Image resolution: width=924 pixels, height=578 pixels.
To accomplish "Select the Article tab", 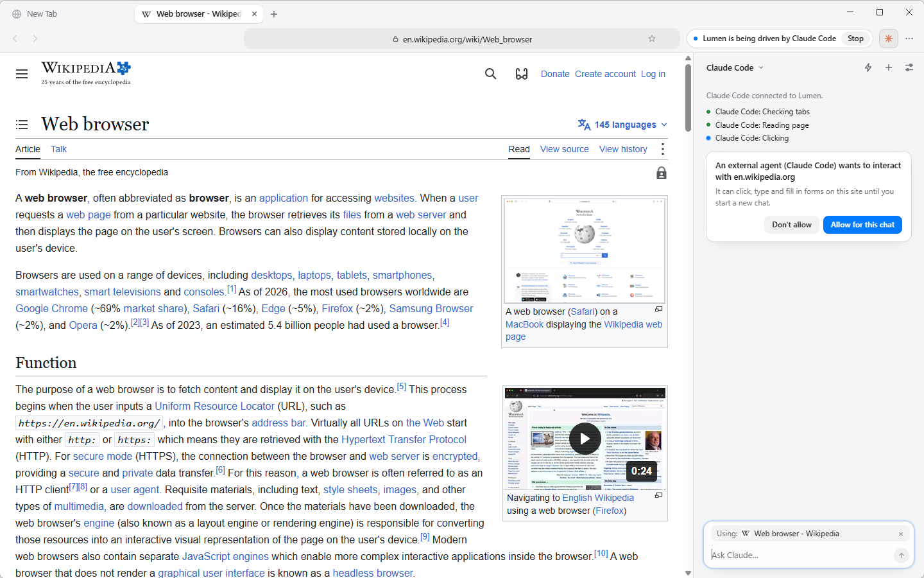I will coord(28,149).
